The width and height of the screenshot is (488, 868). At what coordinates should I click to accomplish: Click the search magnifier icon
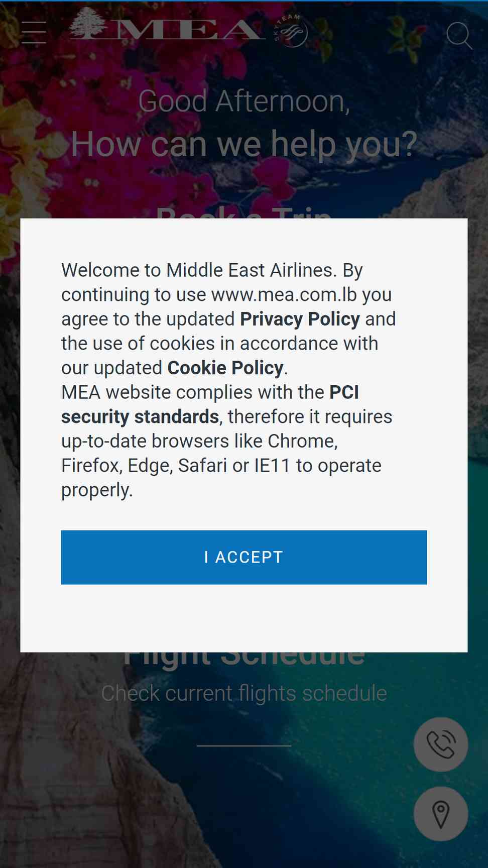pyautogui.click(x=459, y=36)
